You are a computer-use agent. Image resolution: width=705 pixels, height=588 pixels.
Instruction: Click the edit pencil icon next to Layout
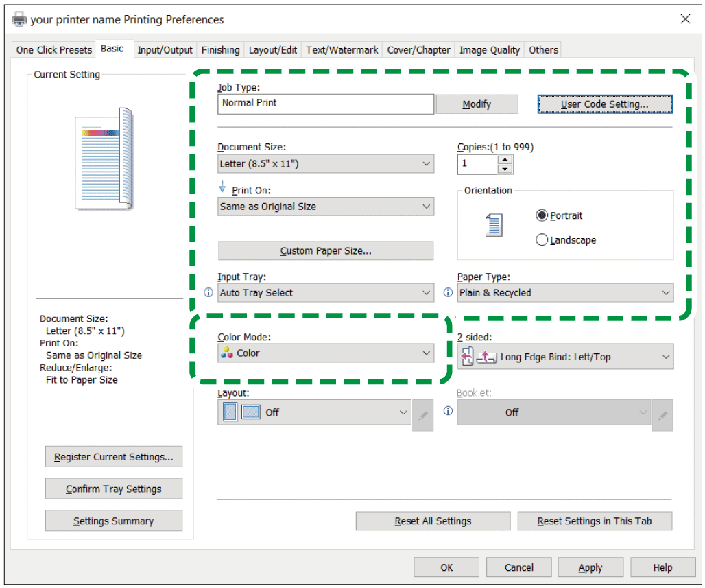[423, 415]
